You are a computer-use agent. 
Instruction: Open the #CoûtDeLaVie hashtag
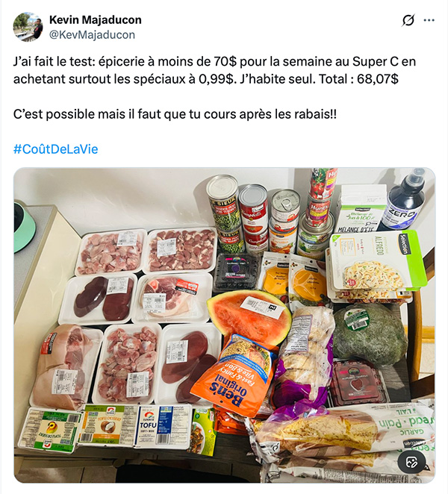(55, 149)
